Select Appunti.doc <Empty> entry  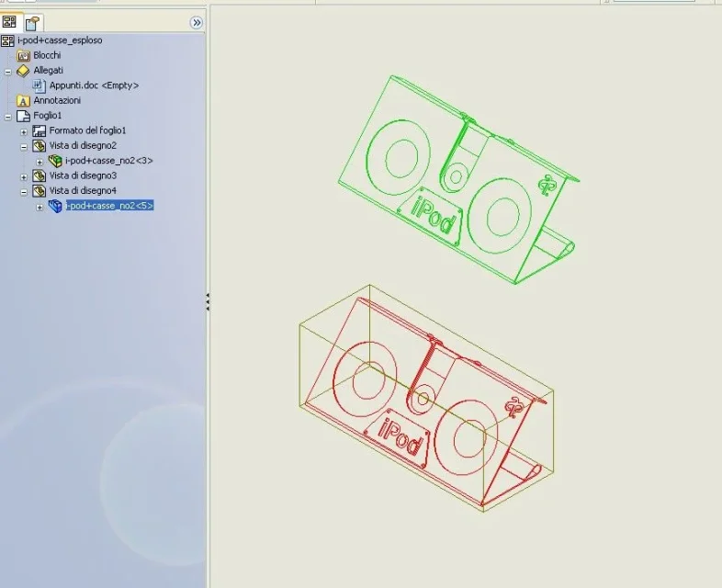94,85
